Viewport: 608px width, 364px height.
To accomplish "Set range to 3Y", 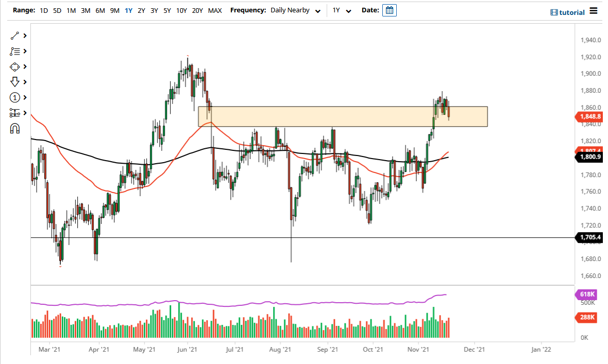I will [x=155, y=10].
